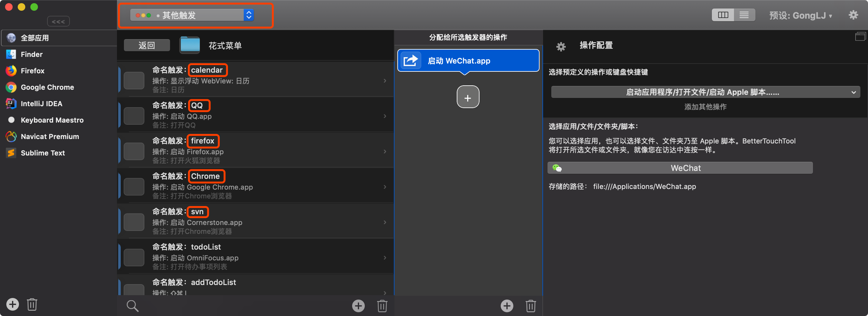Add a new trigger with the plus icon

[x=358, y=306]
